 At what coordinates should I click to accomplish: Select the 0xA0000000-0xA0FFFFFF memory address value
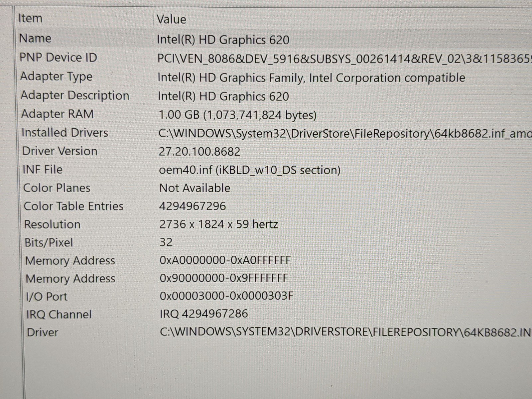pyautogui.click(x=225, y=260)
